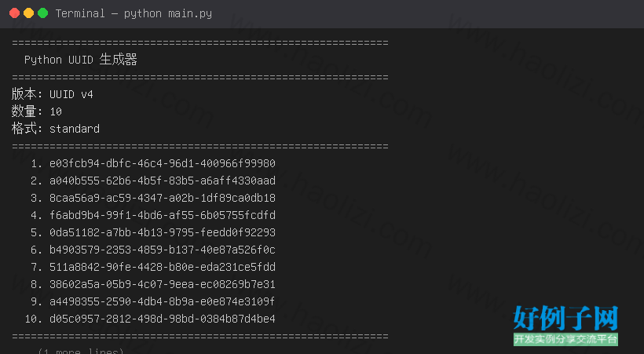Viewport: 644px width, 354px height.
Task: Click UUID number 2 starting with a040b555
Action: (163, 181)
